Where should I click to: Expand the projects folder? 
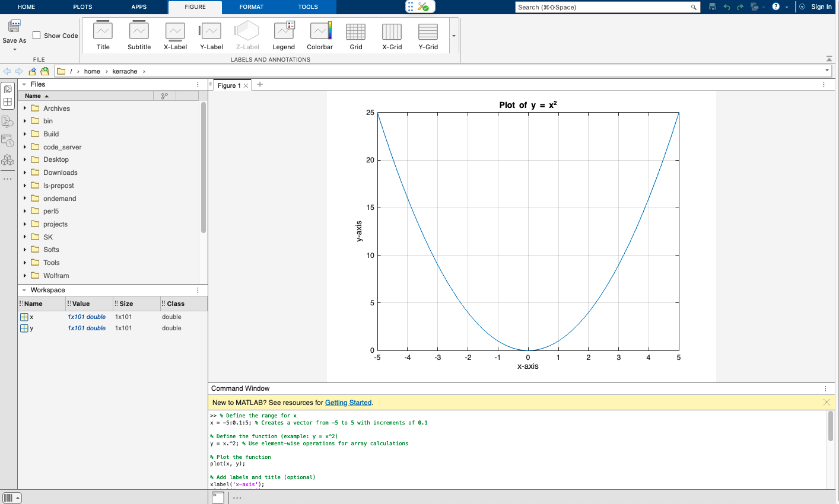coord(25,224)
